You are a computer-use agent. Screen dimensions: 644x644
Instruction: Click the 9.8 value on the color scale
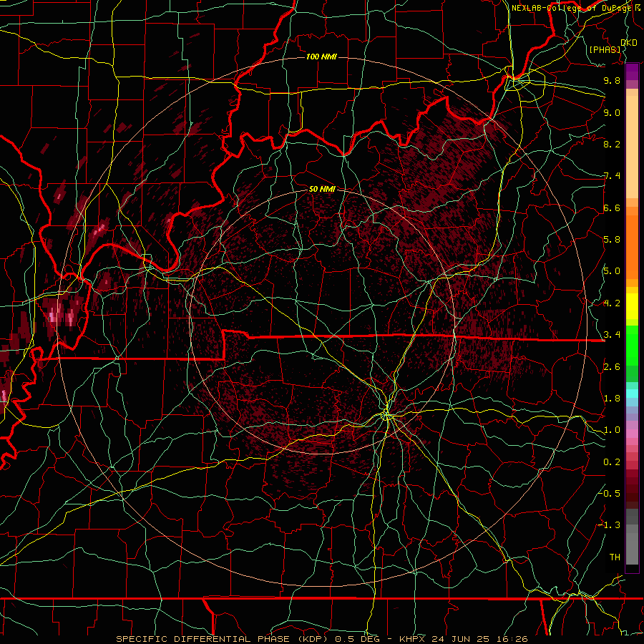point(612,80)
